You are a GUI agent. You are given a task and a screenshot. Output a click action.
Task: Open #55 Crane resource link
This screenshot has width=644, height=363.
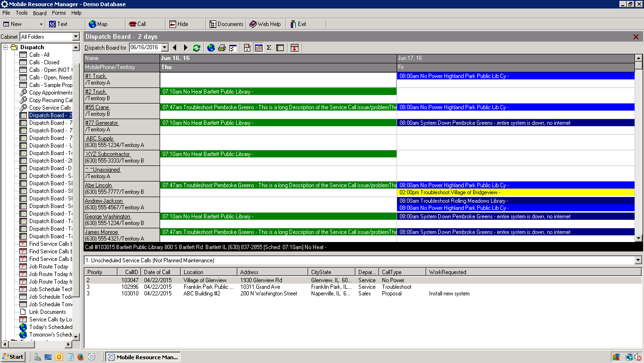(x=97, y=107)
